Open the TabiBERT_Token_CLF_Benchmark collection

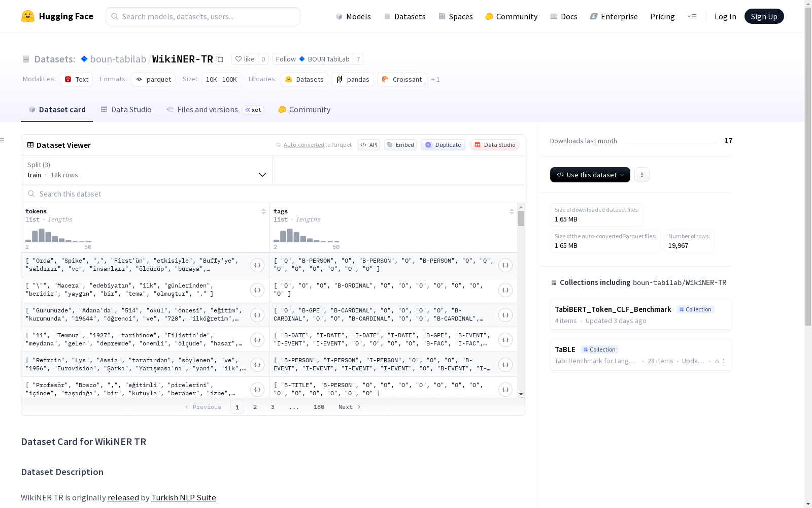(x=641, y=314)
